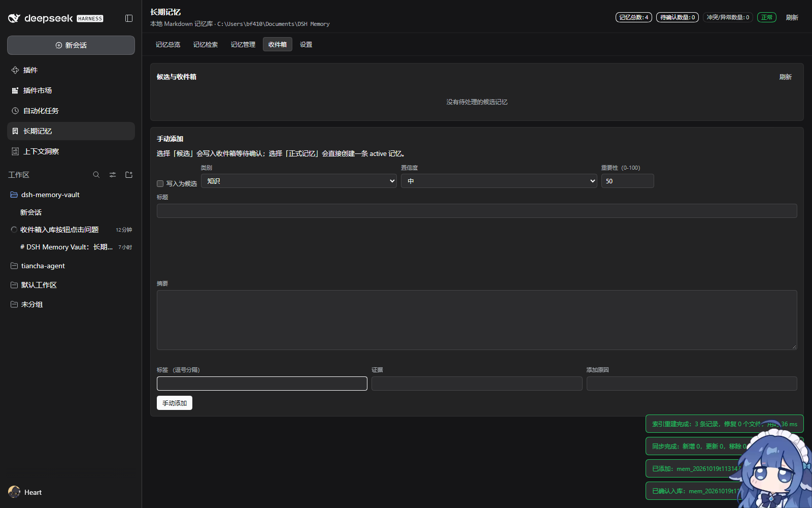Enable 写入为候选 checkbox
The width and height of the screenshot is (812, 508).
[x=160, y=183]
